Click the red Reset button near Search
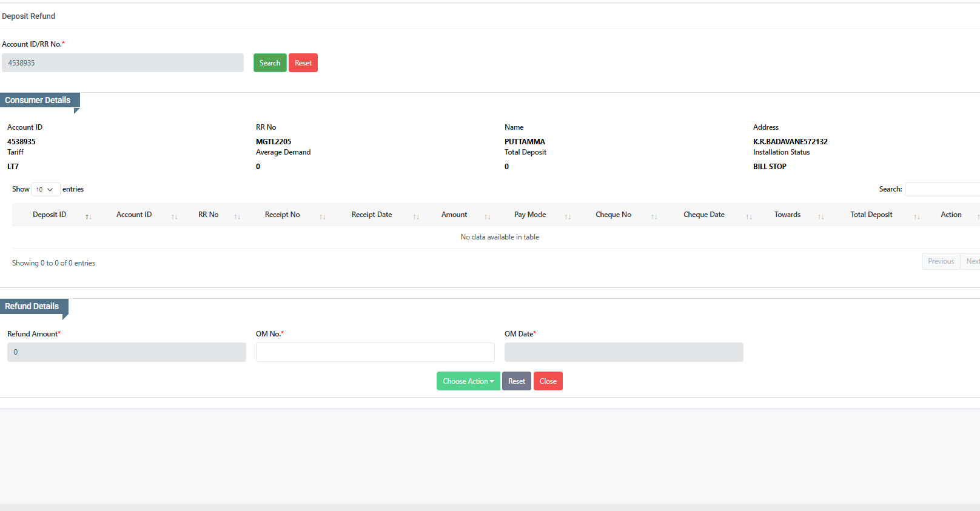 (303, 63)
